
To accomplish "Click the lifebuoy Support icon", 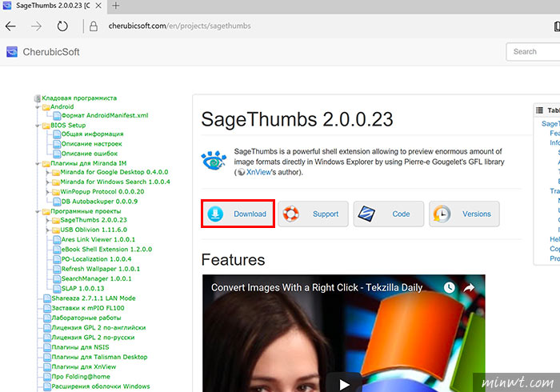I will pos(291,214).
